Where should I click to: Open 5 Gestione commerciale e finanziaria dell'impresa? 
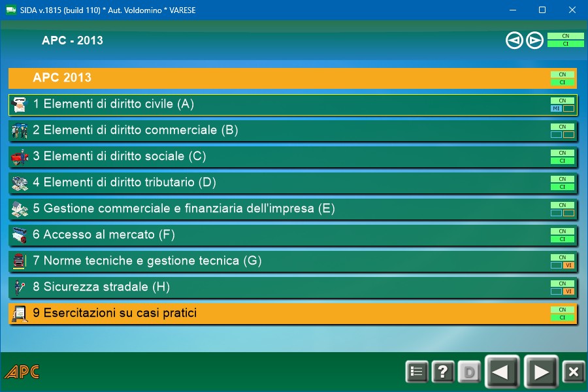(184, 208)
